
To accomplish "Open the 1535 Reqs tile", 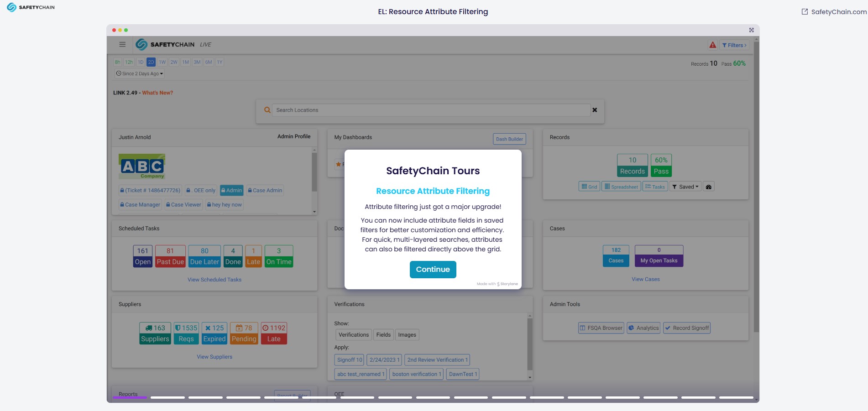I will point(186,333).
